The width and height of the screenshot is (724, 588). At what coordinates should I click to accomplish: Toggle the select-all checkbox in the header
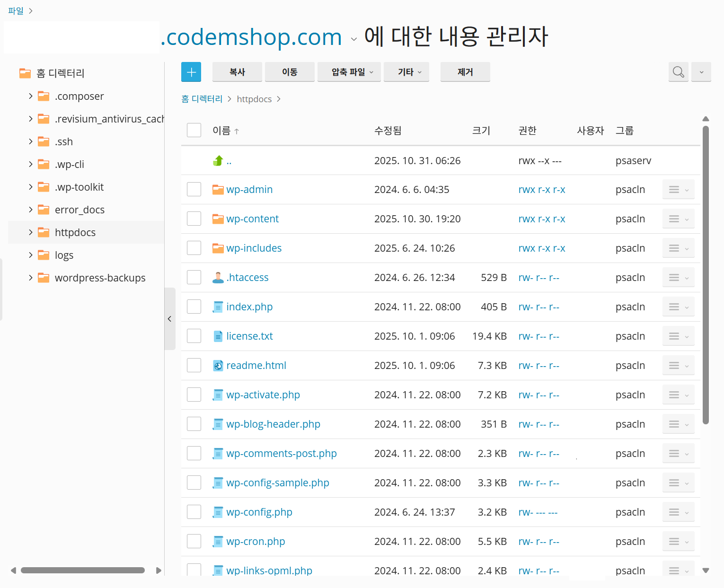pyautogui.click(x=194, y=130)
